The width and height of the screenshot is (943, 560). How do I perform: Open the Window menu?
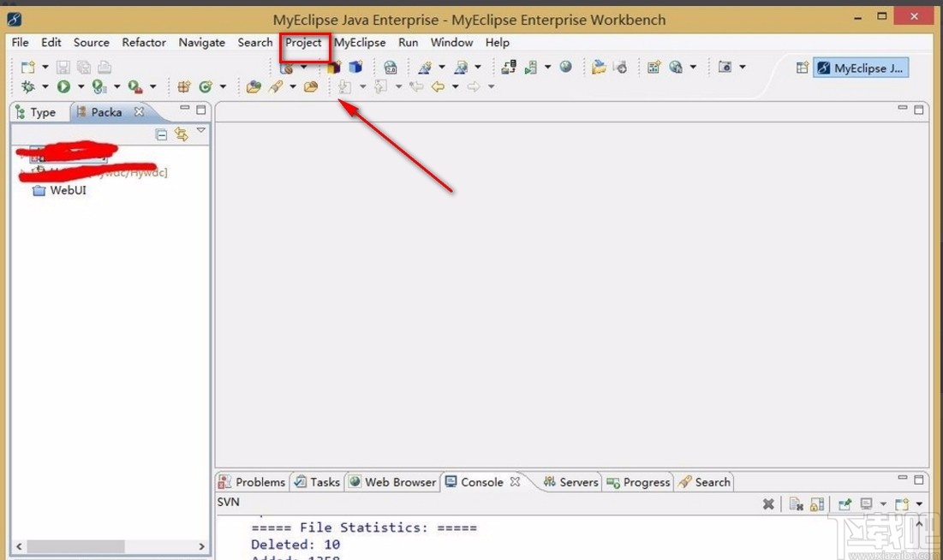[x=451, y=43]
